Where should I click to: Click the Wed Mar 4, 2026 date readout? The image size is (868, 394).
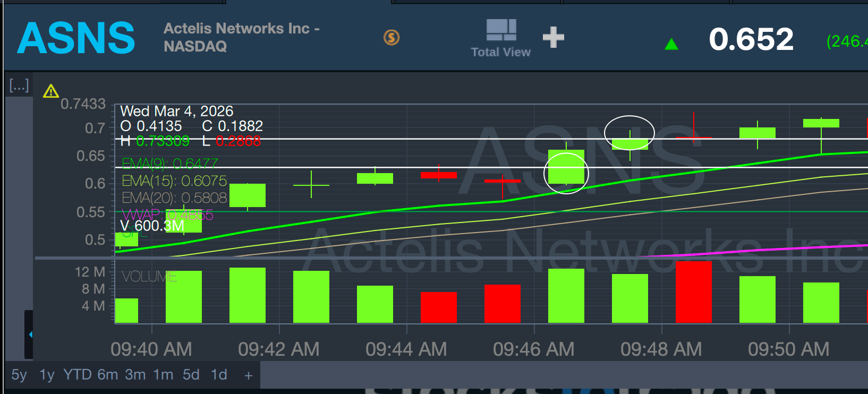(177, 111)
